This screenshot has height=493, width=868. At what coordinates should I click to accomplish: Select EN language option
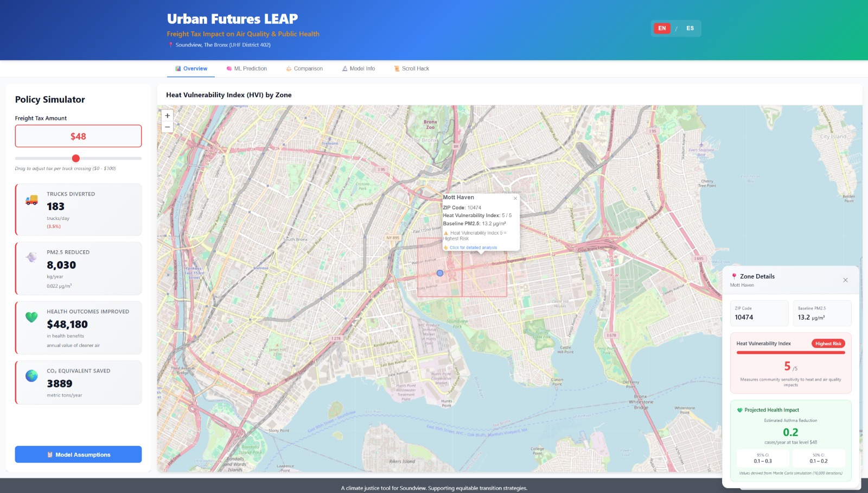tap(662, 28)
